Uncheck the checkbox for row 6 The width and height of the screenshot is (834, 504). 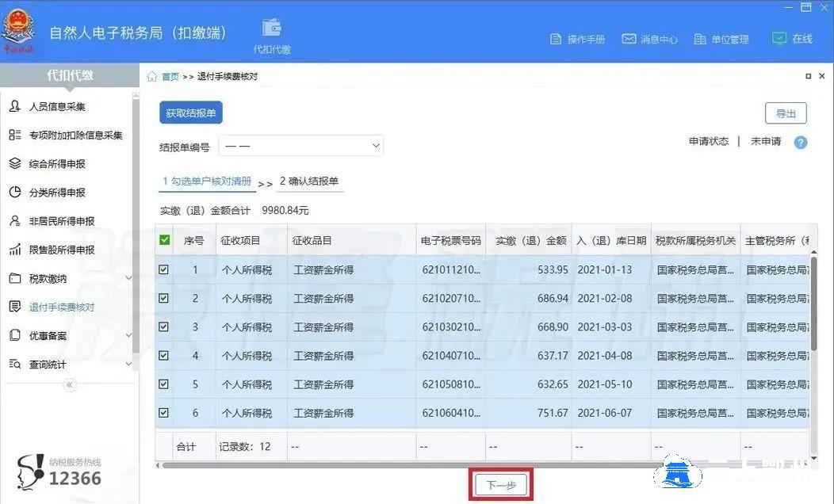[164, 413]
